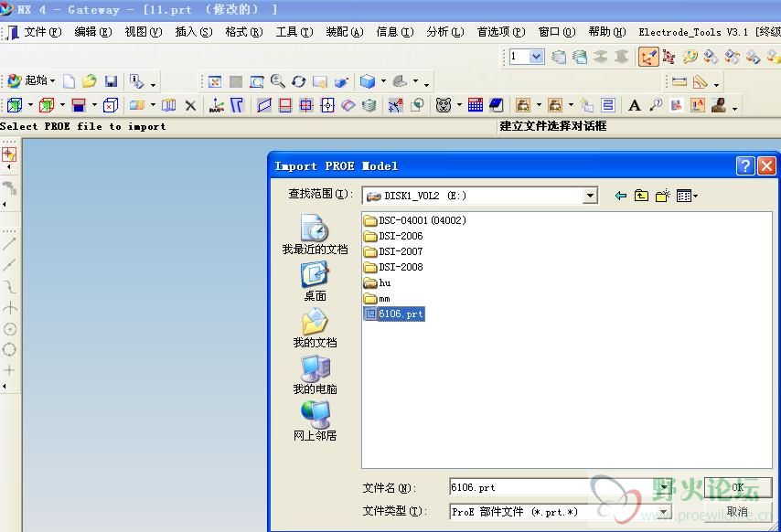Click the Up One Level folder icon
781x532 pixels.
[x=642, y=196]
